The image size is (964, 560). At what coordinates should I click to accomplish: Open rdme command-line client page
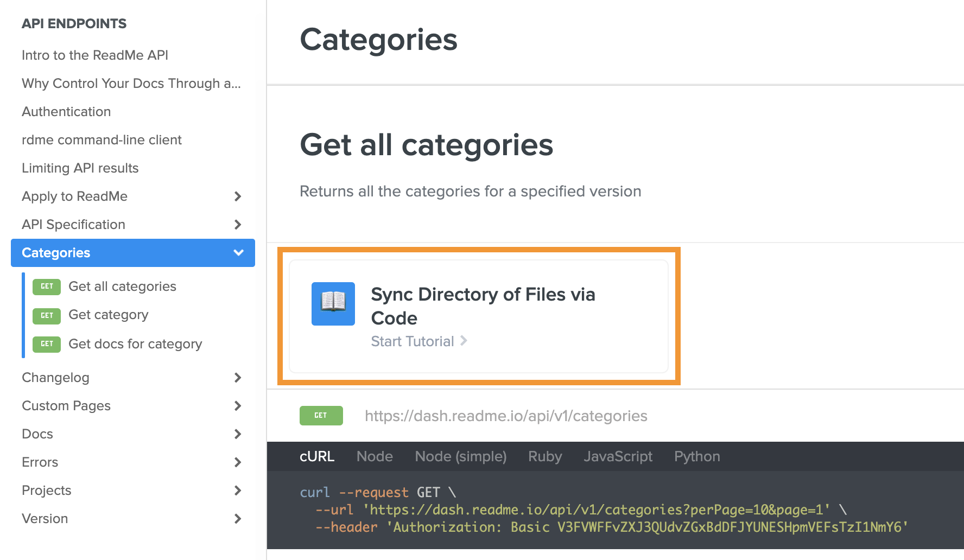pos(102,140)
